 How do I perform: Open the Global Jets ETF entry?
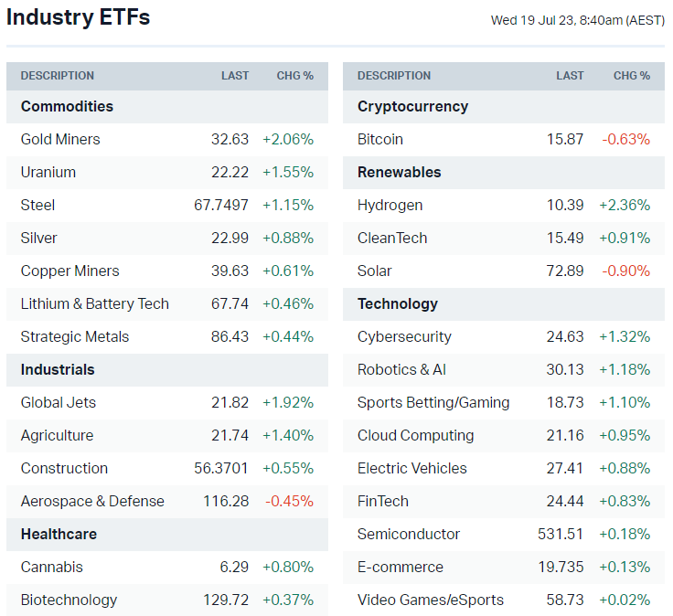pos(59,402)
